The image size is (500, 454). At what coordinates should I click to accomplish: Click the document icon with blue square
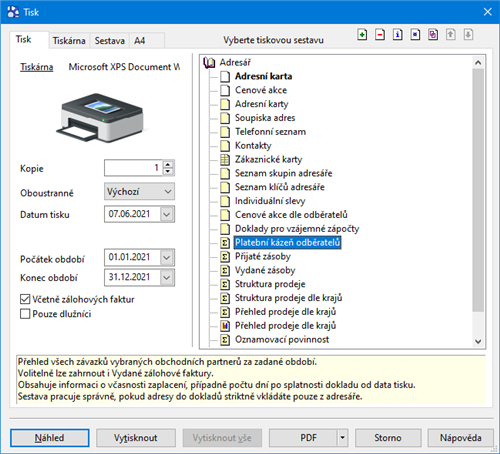[x=415, y=34]
